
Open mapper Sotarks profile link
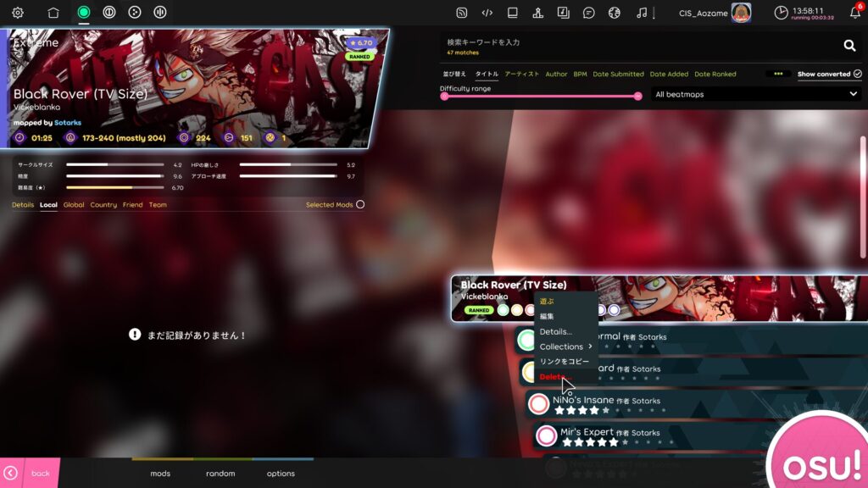[x=68, y=123]
